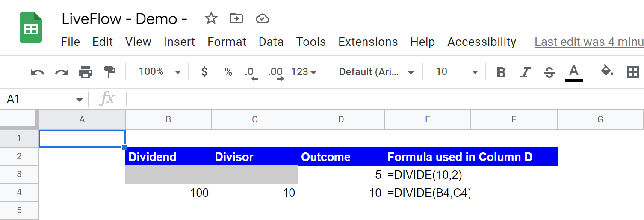
Task: Format as percent
Action: click(x=228, y=72)
